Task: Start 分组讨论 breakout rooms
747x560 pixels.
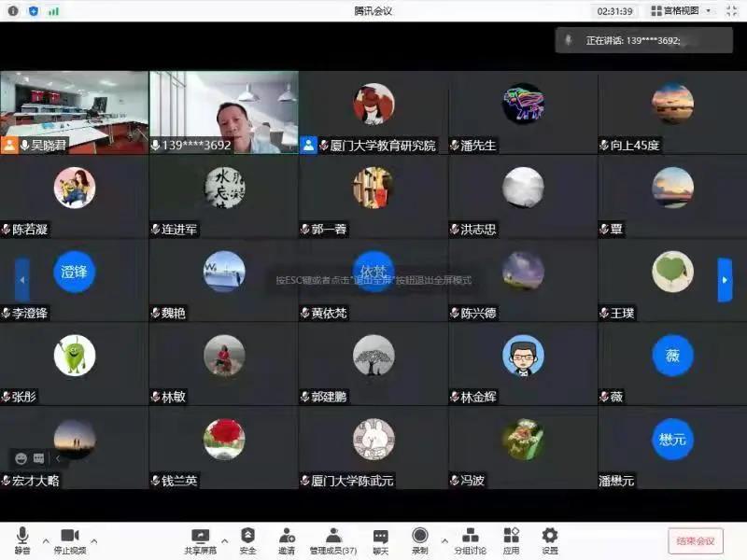Action: pyautogui.click(x=470, y=539)
